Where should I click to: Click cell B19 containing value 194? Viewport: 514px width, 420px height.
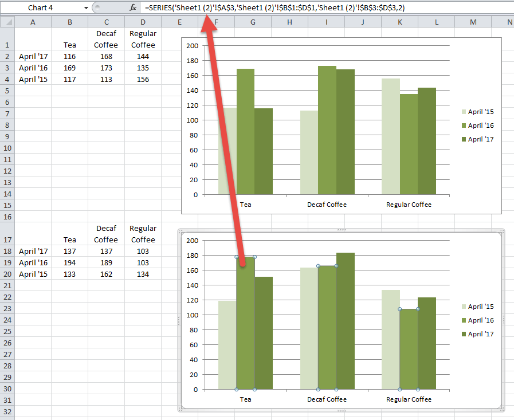69,262
